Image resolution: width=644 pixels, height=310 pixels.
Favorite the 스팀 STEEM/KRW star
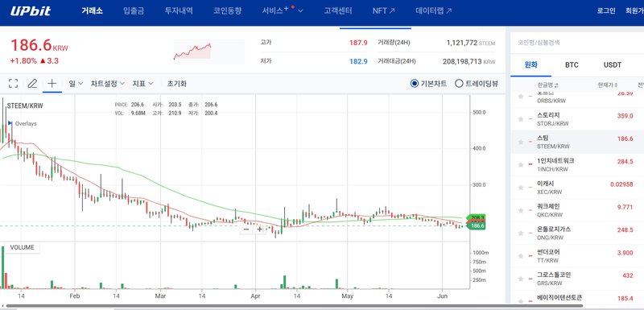(x=520, y=142)
